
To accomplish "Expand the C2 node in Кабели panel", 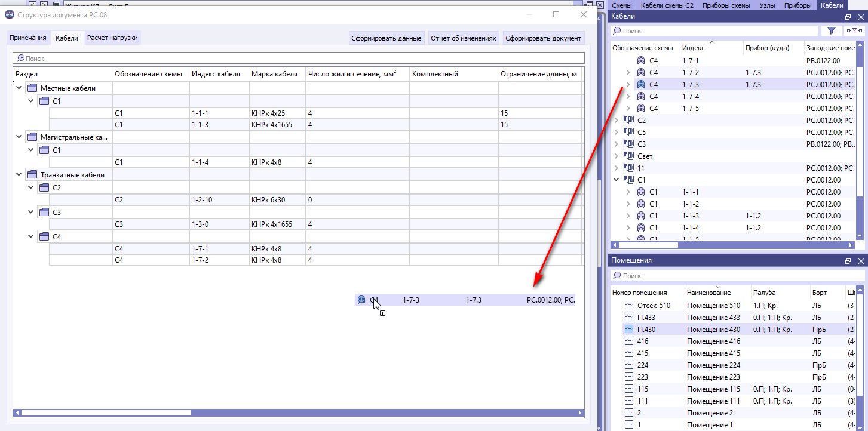I will tap(615, 119).
